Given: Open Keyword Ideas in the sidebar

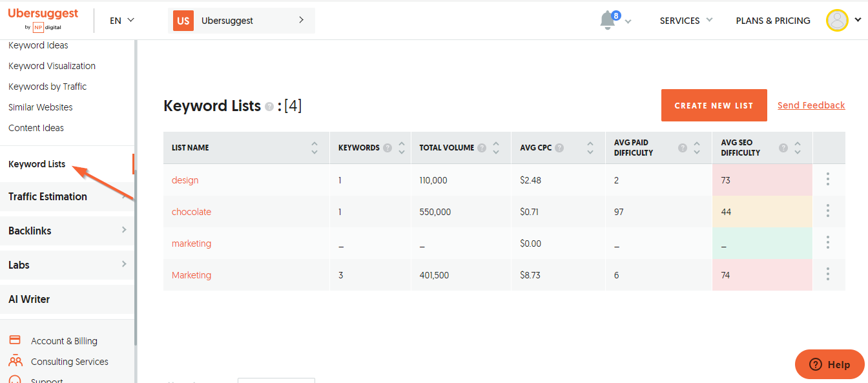Looking at the screenshot, I should point(38,45).
